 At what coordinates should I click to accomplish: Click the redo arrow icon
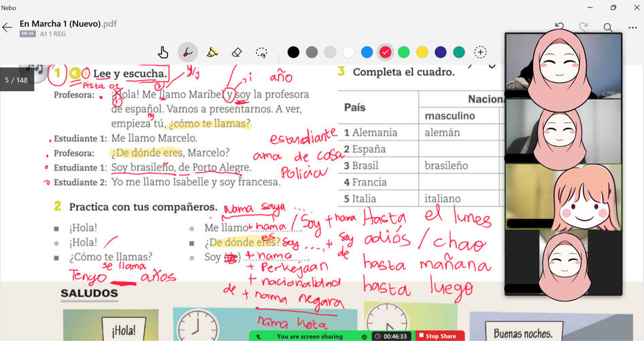point(583,27)
